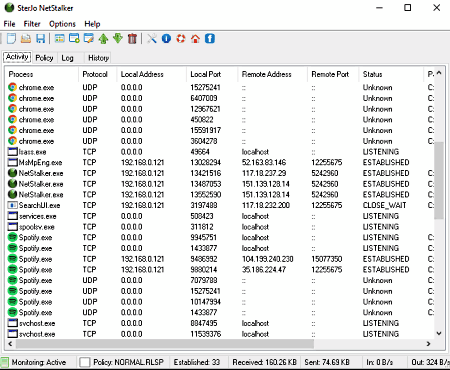The height and width of the screenshot is (370, 450).
Task: Click the New document toolbar icon
Action: coord(11,39)
